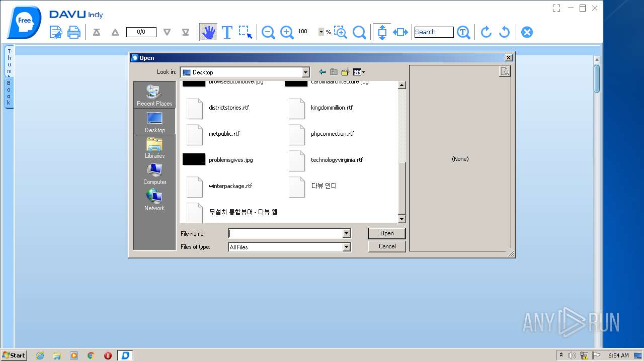Screen dimensions: 644x362
Task: Go back to last folder visited
Action: tap(323, 72)
